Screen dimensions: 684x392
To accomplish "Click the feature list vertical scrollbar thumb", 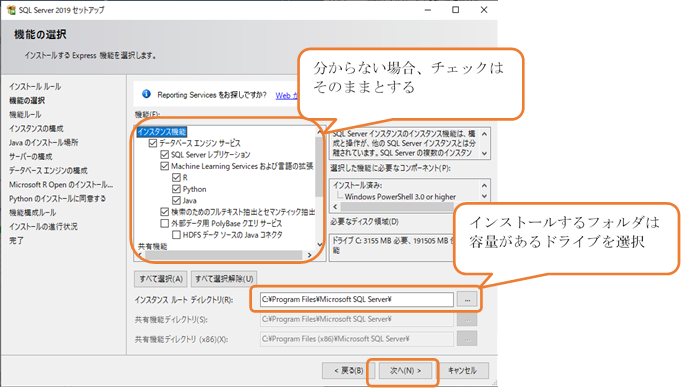I will (320, 167).
